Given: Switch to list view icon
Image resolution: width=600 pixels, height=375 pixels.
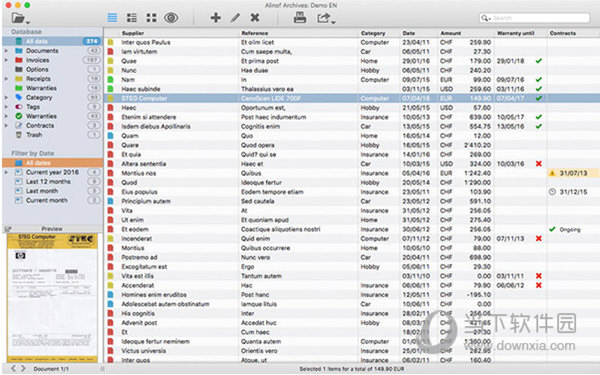Looking at the screenshot, I should tap(112, 18).
